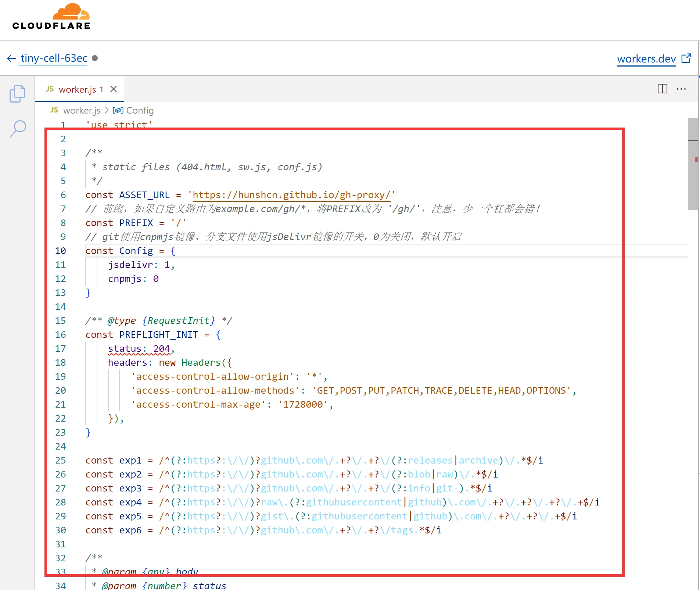Click the external link icon beside workers.dev

pos(686,58)
